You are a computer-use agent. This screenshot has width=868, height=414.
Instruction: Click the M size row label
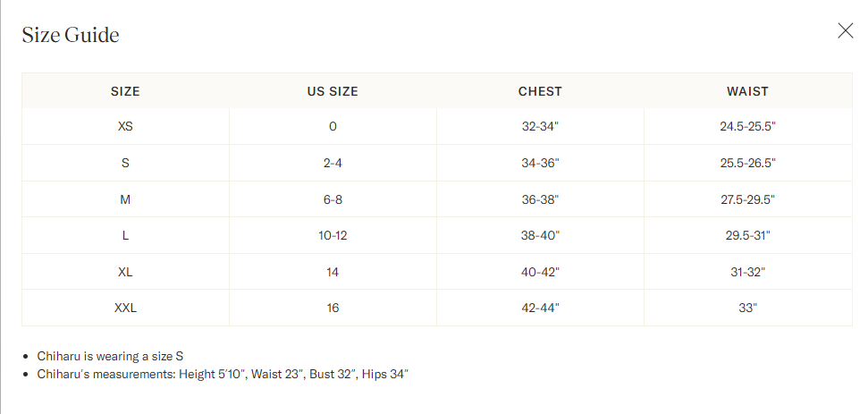point(125,199)
